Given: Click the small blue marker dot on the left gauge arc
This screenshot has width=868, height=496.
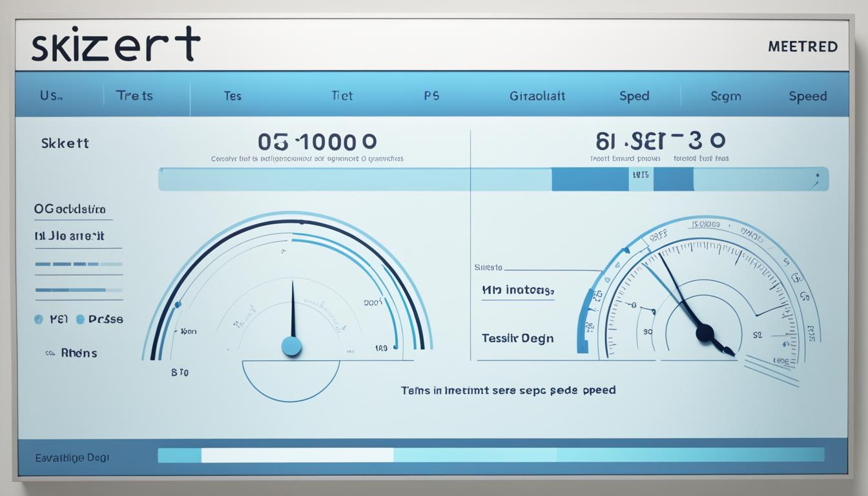Looking at the screenshot, I should [x=178, y=304].
